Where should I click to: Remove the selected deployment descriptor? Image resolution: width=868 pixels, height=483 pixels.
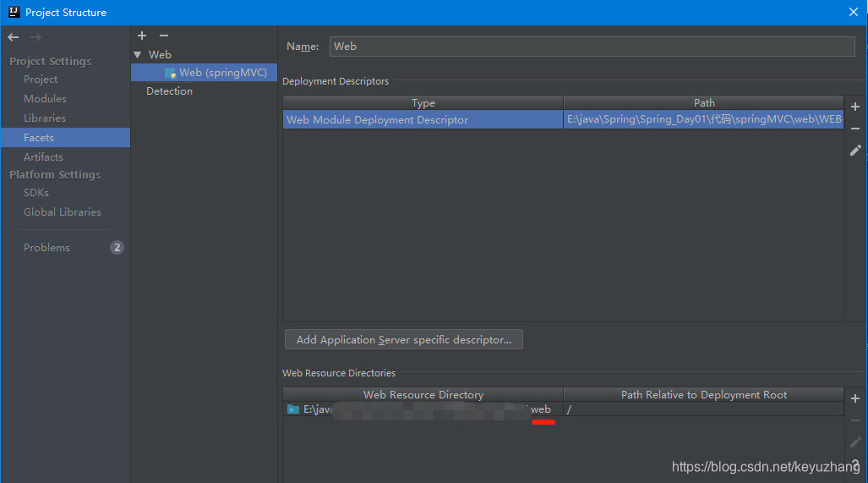(855, 129)
